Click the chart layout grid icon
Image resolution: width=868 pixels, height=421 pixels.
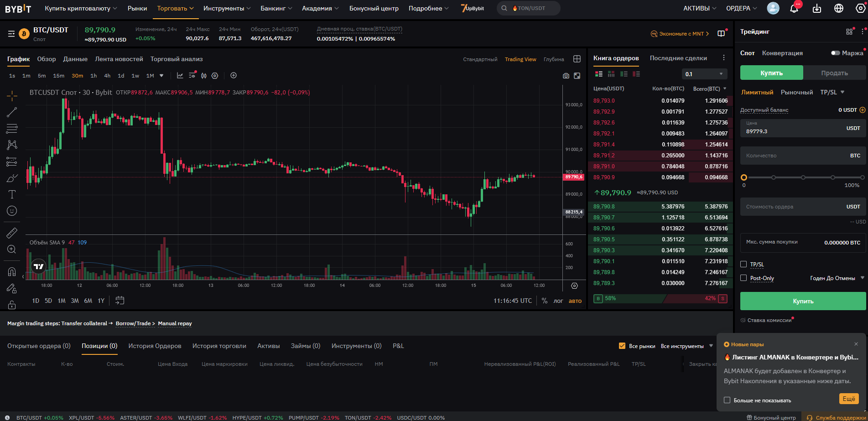click(x=577, y=59)
